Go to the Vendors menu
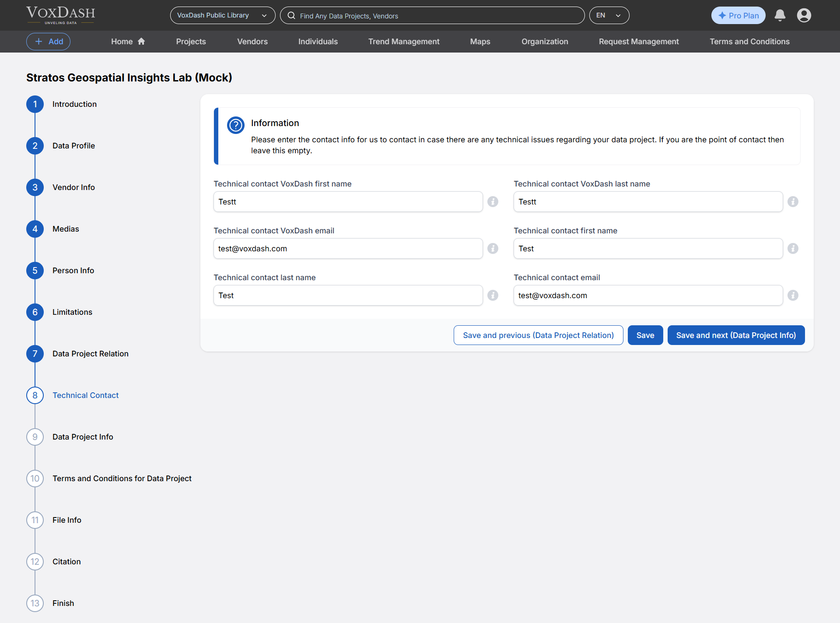Screen dimensions: 840x623 tap(252, 42)
